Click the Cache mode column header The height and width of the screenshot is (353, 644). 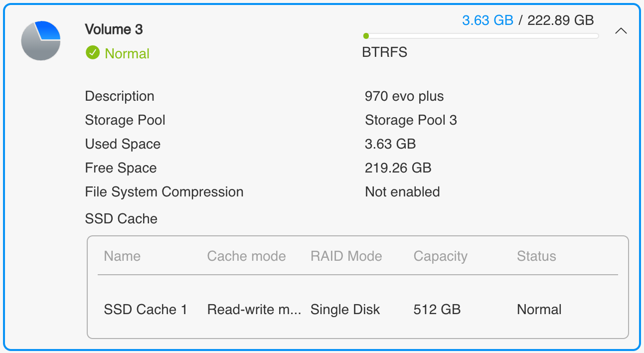[x=246, y=256]
